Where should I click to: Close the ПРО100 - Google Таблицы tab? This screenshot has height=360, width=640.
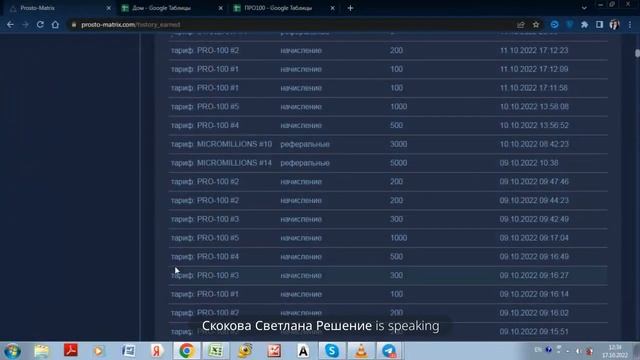coord(332,8)
